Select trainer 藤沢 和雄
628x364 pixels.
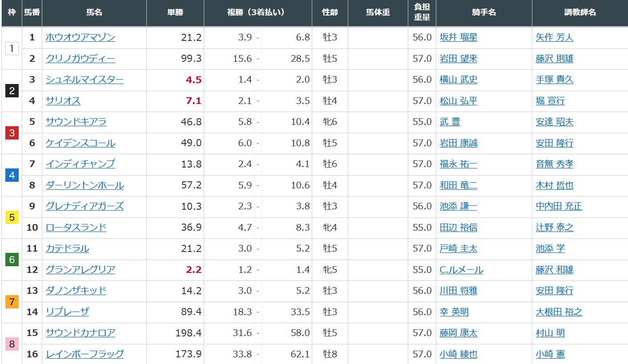click(x=554, y=270)
